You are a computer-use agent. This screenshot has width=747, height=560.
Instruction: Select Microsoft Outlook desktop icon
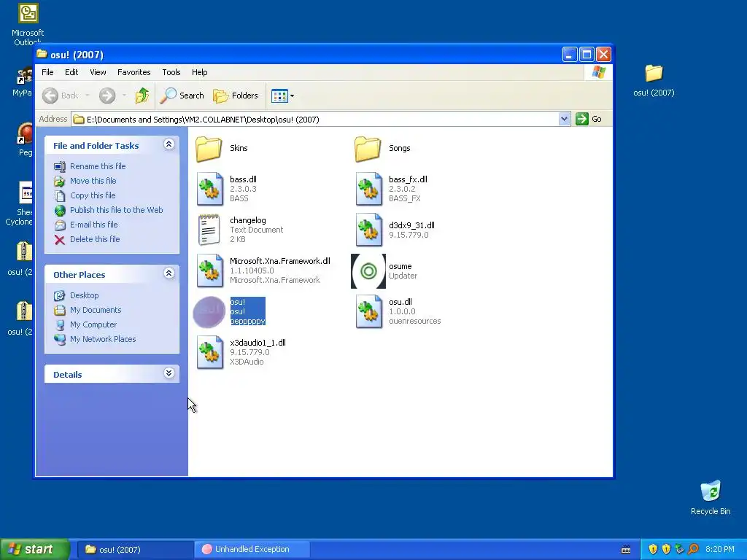tap(28, 24)
